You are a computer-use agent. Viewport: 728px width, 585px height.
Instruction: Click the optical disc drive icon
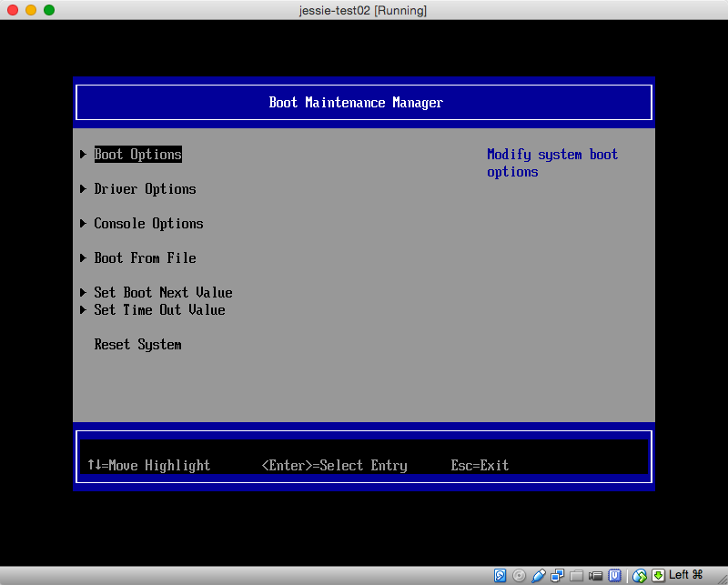pyautogui.click(x=519, y=576)
